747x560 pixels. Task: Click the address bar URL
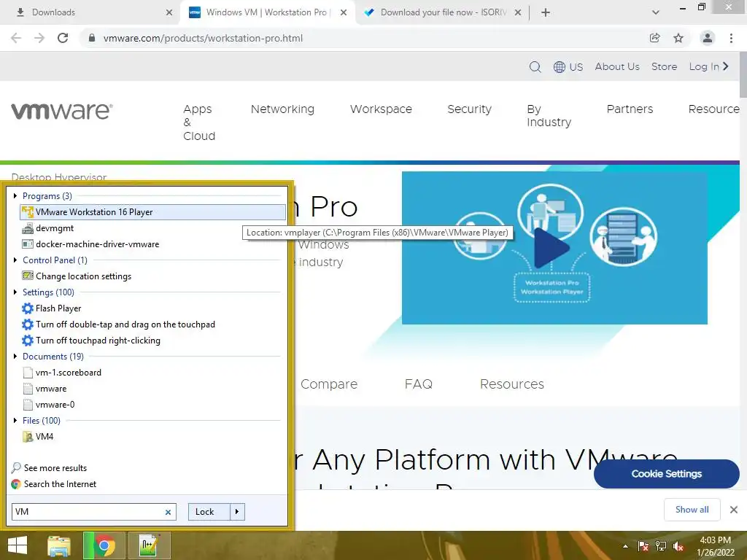(x=203, y=38)
